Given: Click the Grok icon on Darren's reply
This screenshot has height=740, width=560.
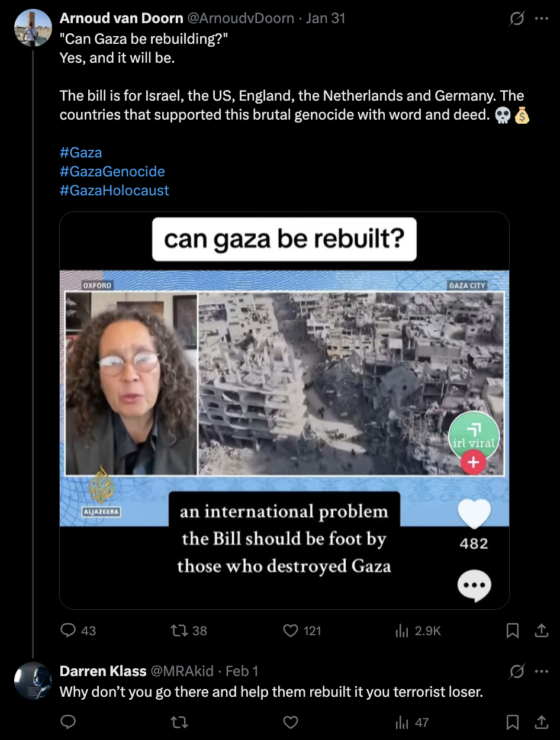Looking at the screenshot, I should 517,671.
